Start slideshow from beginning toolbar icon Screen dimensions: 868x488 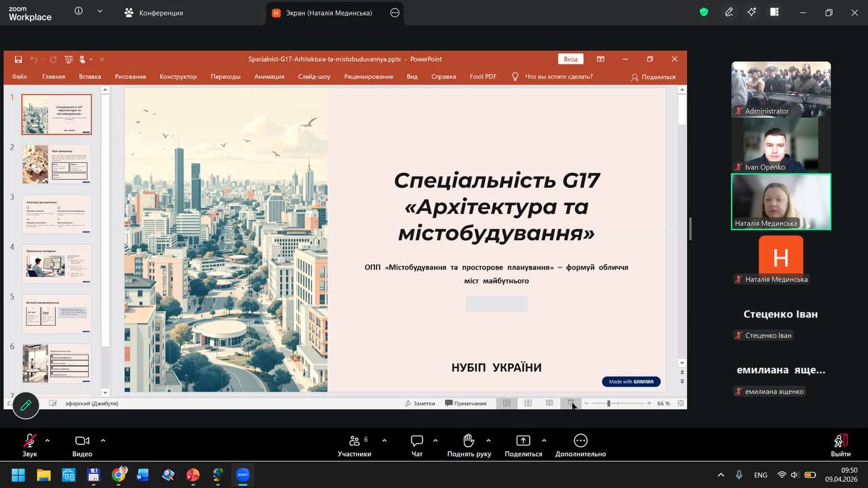coord(68,60)
